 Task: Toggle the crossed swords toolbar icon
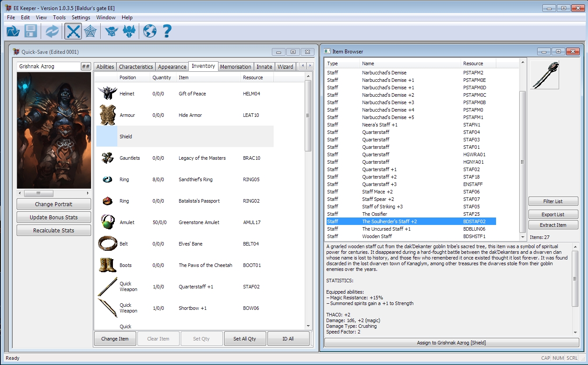pyautogui.click(x=74, y=31)
